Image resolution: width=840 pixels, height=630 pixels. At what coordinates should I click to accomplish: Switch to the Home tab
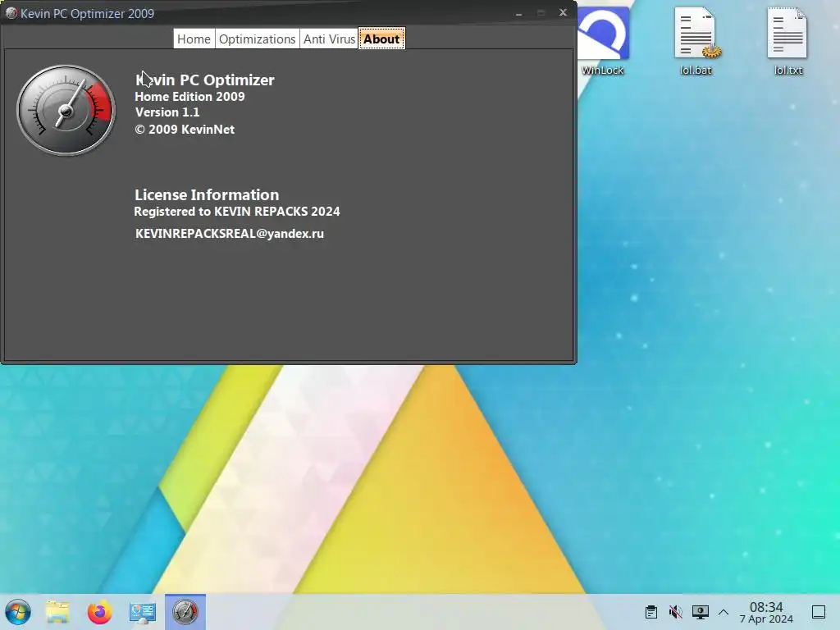[x=194, y=39]
